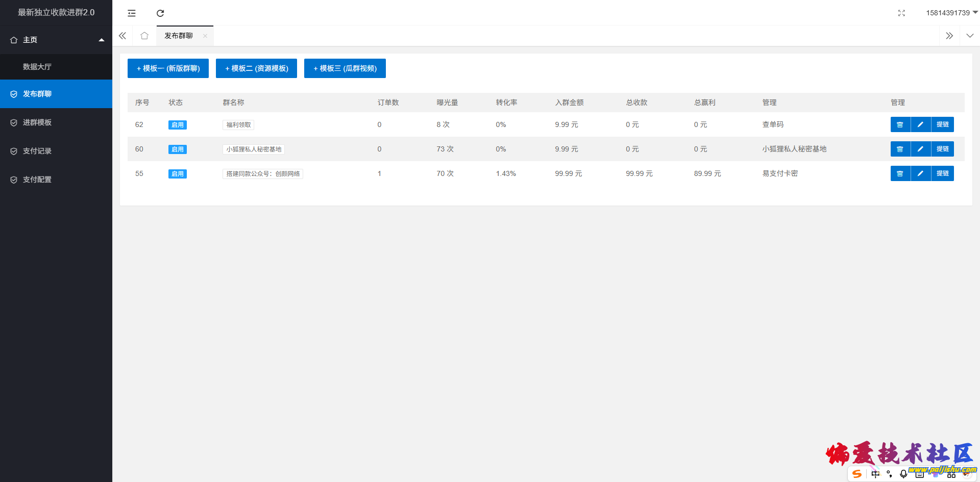980x482 pixels.
Task: Delete group row 62 with trash icon
Action: pyautogui.click(x=900, y=124)
